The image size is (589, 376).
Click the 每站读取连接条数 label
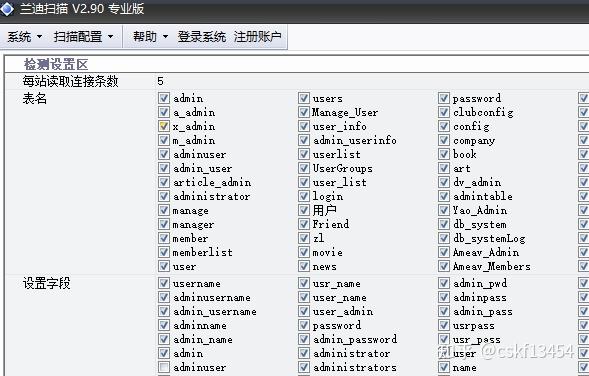[x=70, y=81]
